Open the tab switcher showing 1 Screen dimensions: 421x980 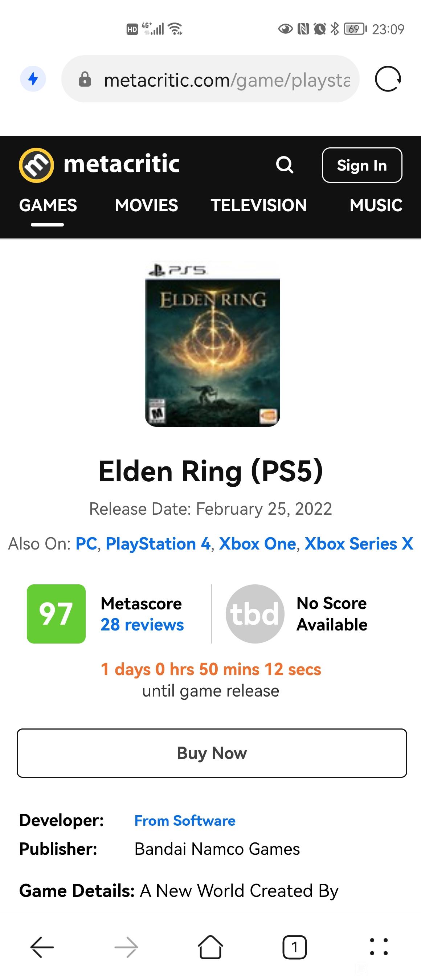tap(294, 947)
